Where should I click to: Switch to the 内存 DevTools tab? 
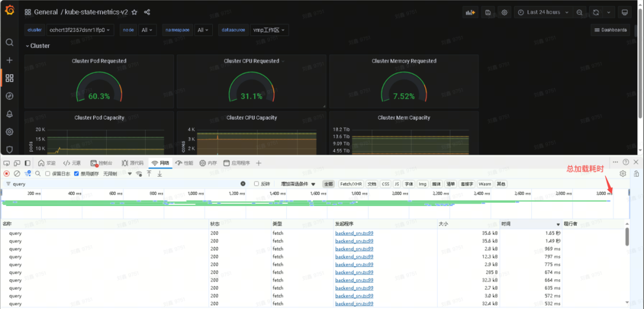tap(208, 163)
